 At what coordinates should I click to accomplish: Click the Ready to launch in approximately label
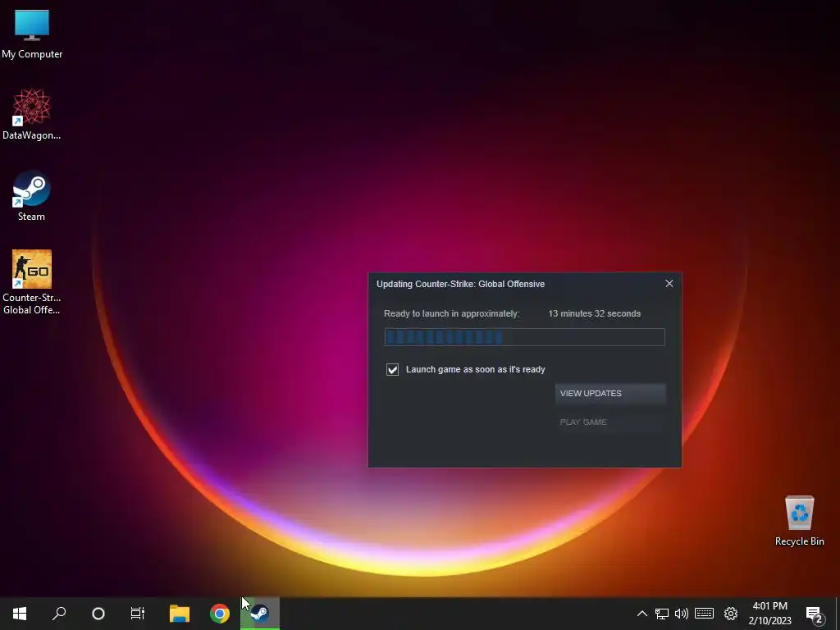click(x=452, y=313)
